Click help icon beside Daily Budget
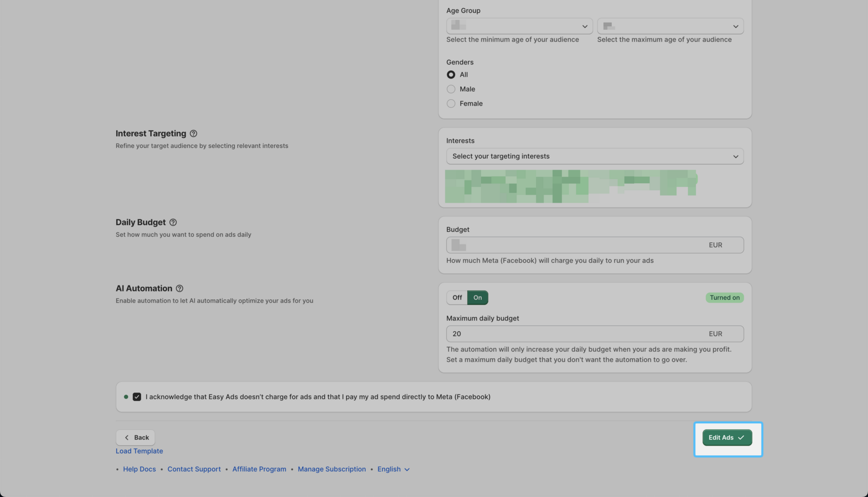 tap(173, 223)
